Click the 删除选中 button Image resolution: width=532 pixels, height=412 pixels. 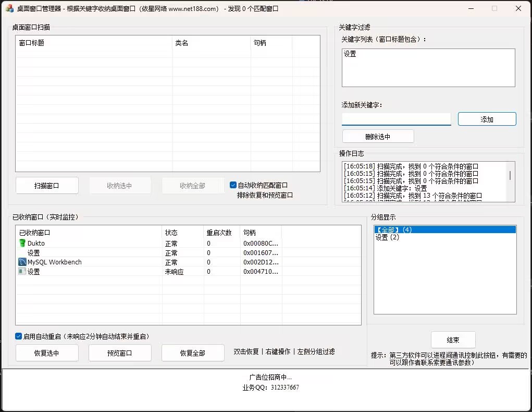(x=377, y=136)
